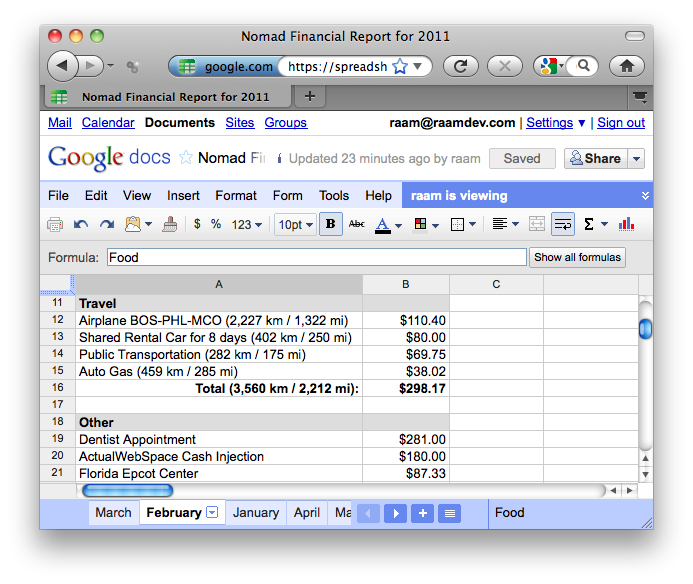The height and width of the screenshot is (584, 693).
Task: Click the Formula input field
Action: tap(316, 257)
